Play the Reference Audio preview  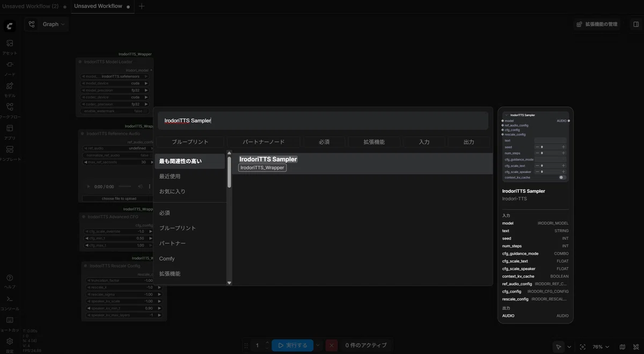[88, 187]
